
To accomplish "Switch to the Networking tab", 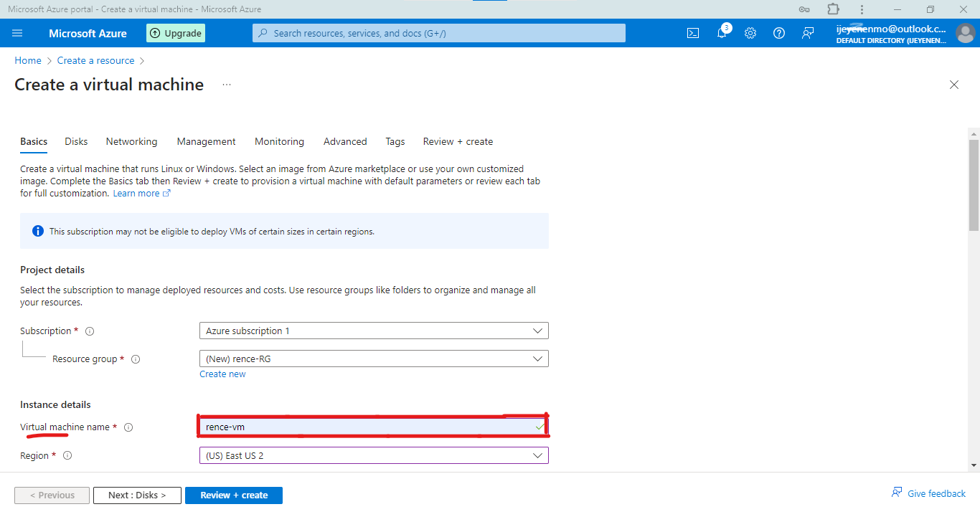I will [x=131, y=142].
